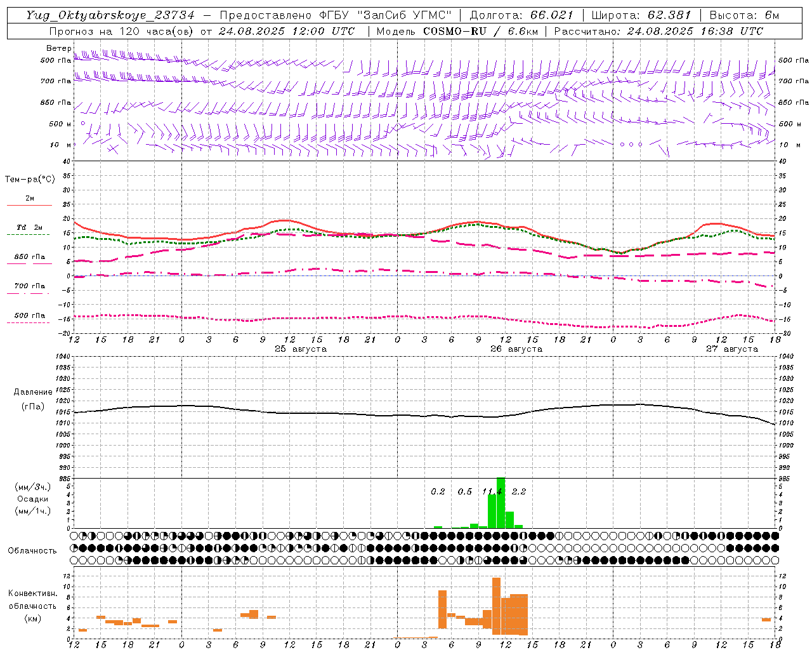Click the Осадки precipitation label
Image resolution: width=812 pixels, height=650 pixels.
point(33,499)
